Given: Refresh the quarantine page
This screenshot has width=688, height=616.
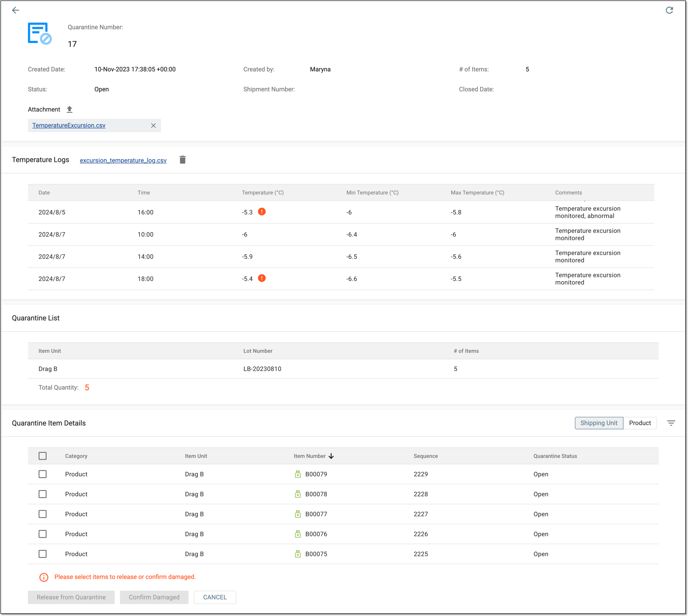Looking at the screenshot, I should [x=669, y=10].
